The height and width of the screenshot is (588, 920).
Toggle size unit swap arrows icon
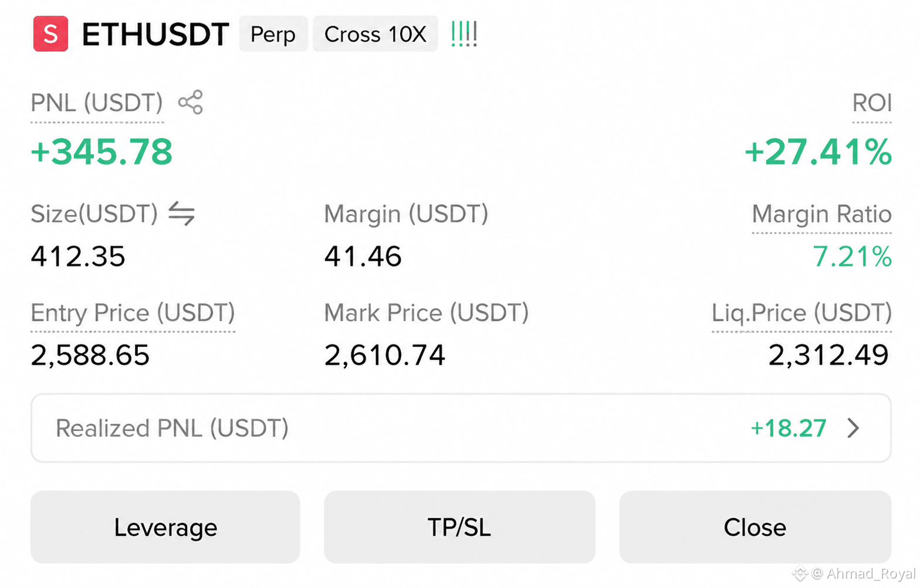tap(181, 213)
